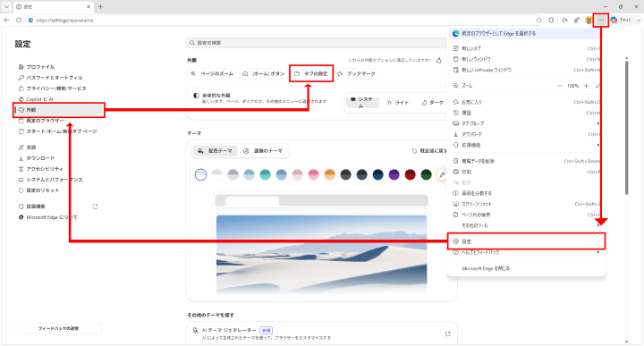
Task: Choose 閲覧データを削除 menu item
Action: pyautogui.click(x=526, y=161)
